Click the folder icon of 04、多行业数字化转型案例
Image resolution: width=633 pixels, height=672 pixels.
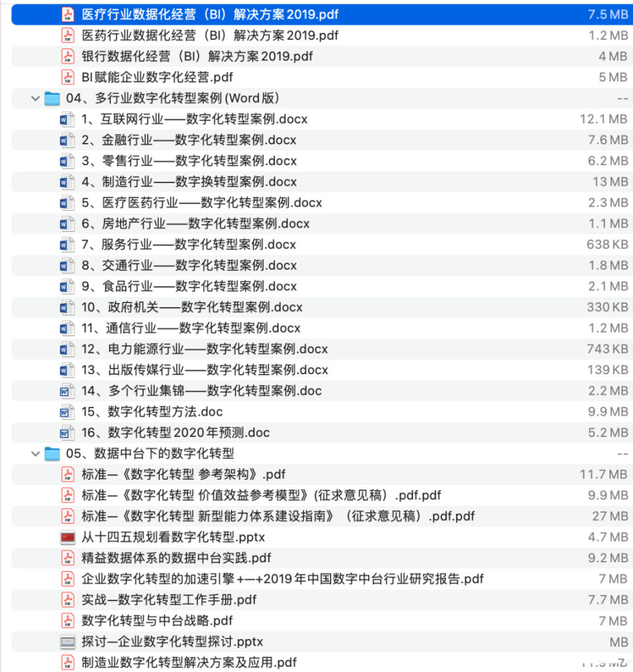[x=52, y=98]
